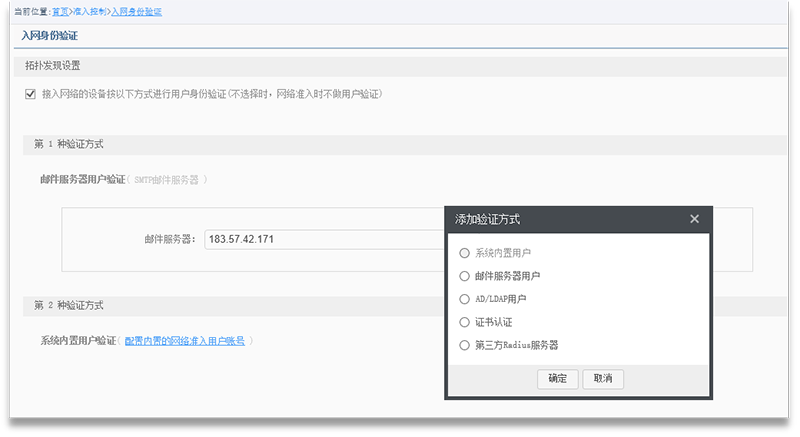
Task: Click the 添加验证方式 dialog title bar
Action: (x=560, y=219)
